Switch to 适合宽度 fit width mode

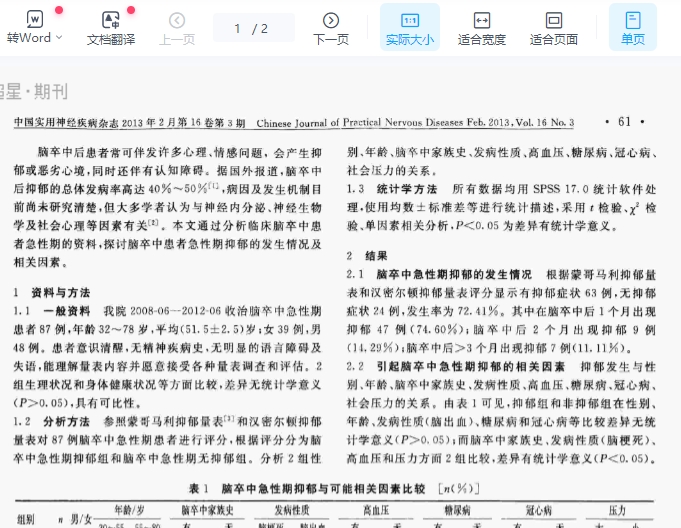(x=481, y=28)
